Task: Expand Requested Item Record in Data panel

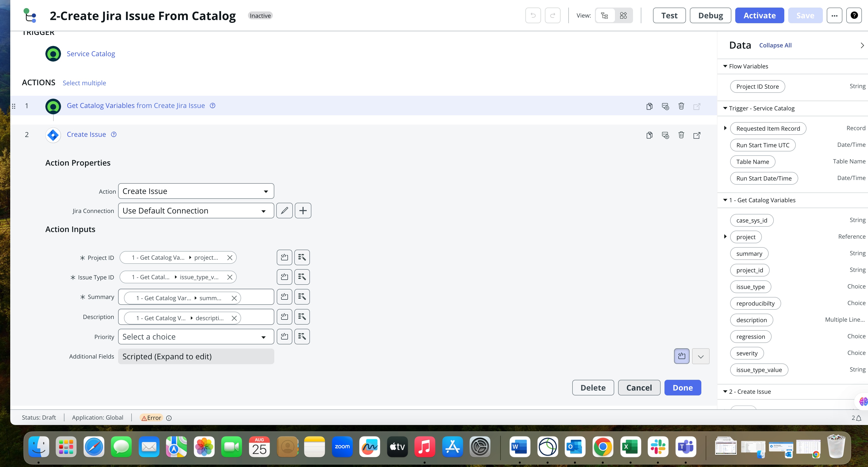Action: coord(725,128)
